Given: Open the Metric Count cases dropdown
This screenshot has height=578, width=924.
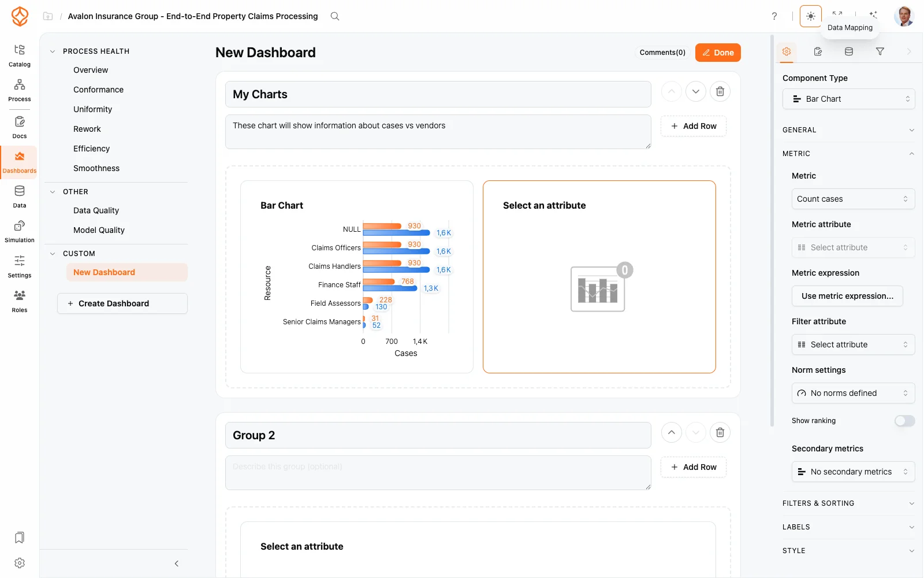Looking at the screenshot, I should pyautogui.click(x=854, y=199).
